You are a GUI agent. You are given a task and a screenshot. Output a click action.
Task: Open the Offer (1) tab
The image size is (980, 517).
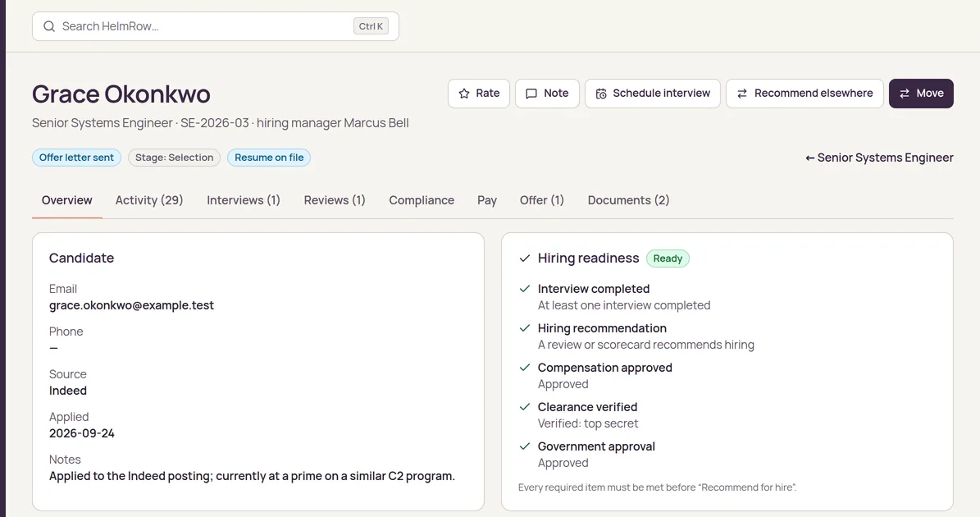[x=542, y=200]
